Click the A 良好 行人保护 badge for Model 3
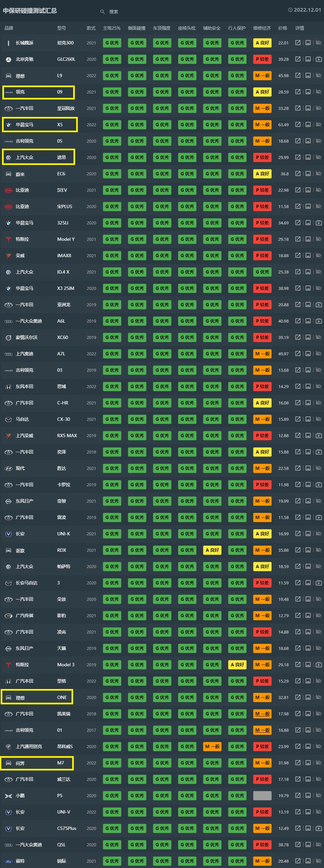The height and width of the screenshot is (868, 324). (x=237, y=665)
